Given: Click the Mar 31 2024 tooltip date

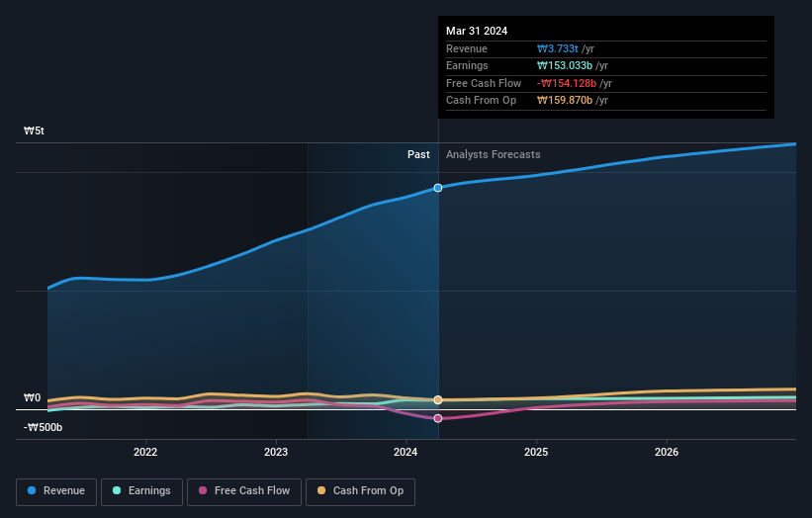Looking at the screenshot, I should coord(477,31).
